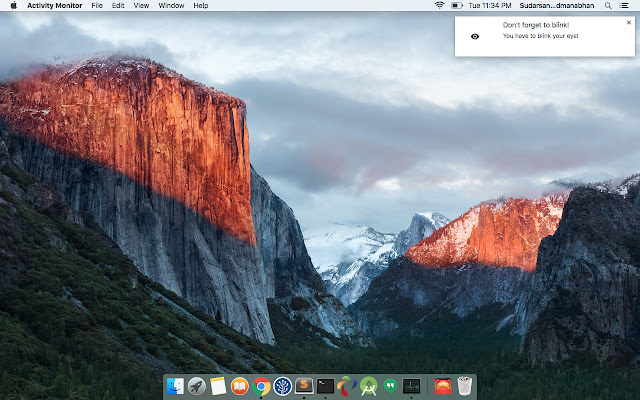
Task: Open the Trash in the Dock
Action: click(x=464, y=386)
